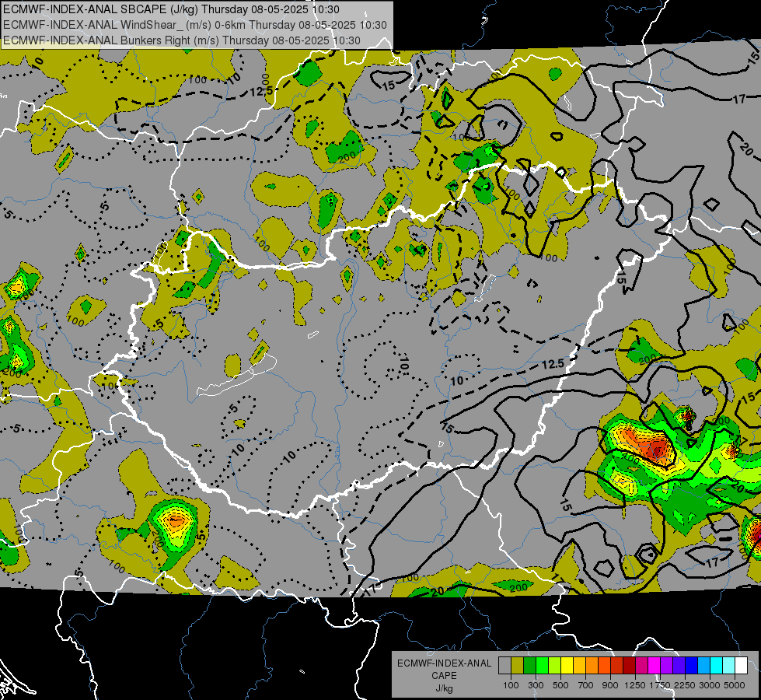Viewport: 761px width, 700px height.
Task: Click the legend CAPE label
Action: pyautogui.click(x=444, y=675)
